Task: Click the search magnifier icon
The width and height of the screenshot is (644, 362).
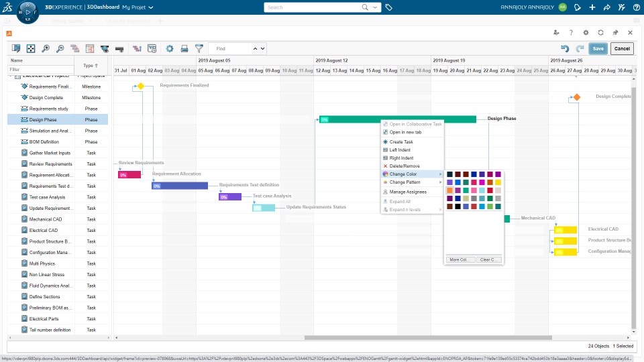Action: pyautogui.click(x=365, y=7)
